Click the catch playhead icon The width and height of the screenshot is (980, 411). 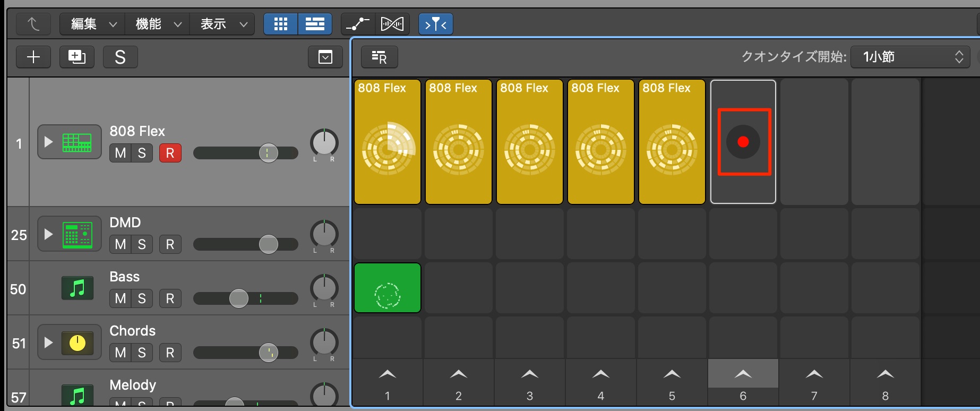(436, 24)
